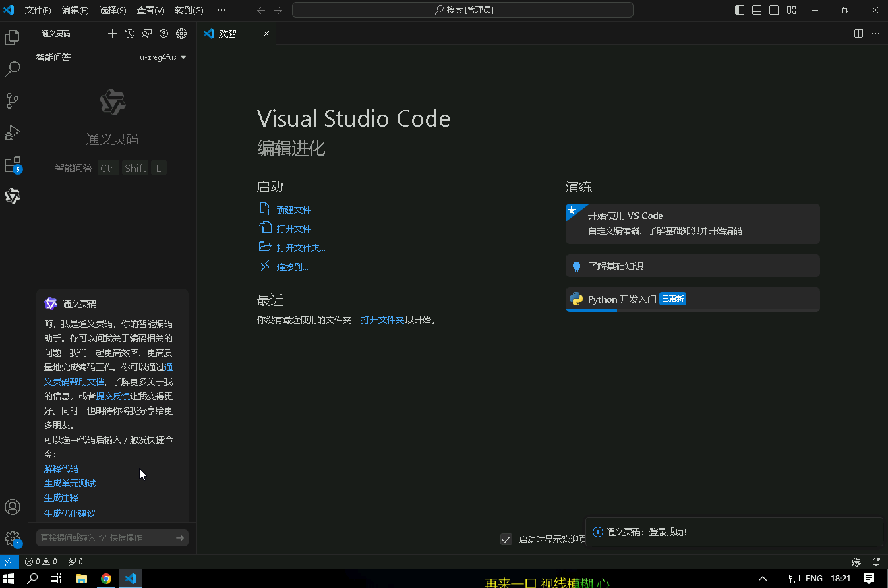Open 了解基础知识 walkthrough
888x588 pixels.
693,266
